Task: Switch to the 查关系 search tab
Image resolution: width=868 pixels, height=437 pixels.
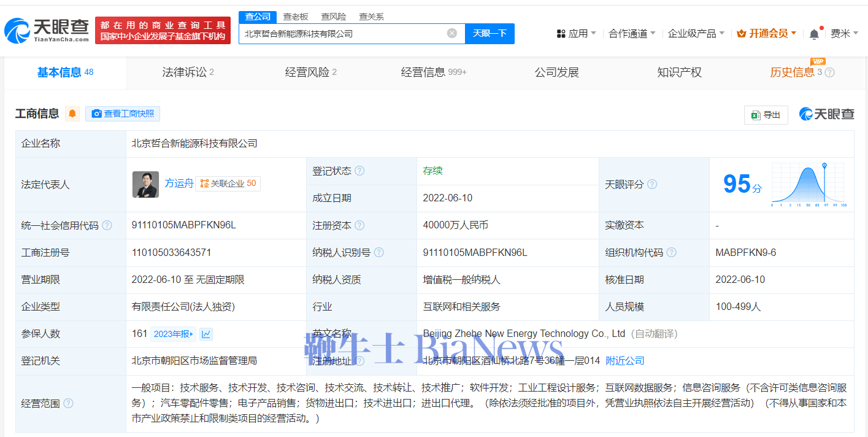Action: pos(372,17)
